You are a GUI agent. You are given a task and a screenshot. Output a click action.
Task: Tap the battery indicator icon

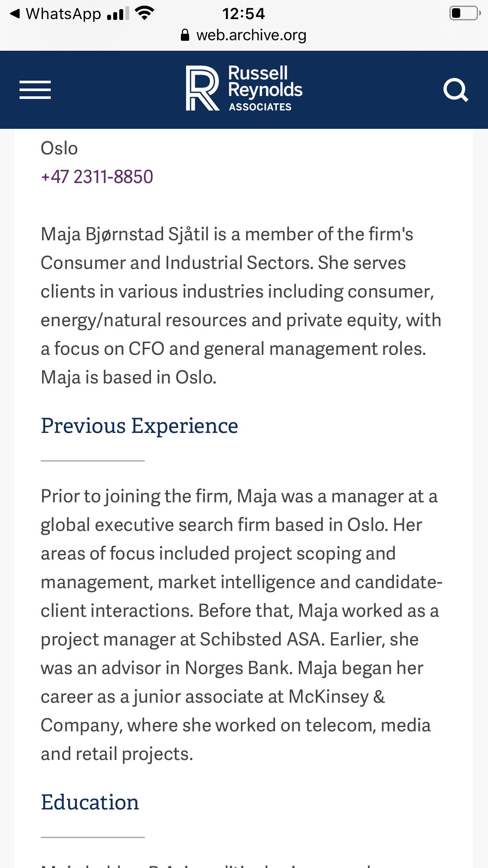coord(465,13)
